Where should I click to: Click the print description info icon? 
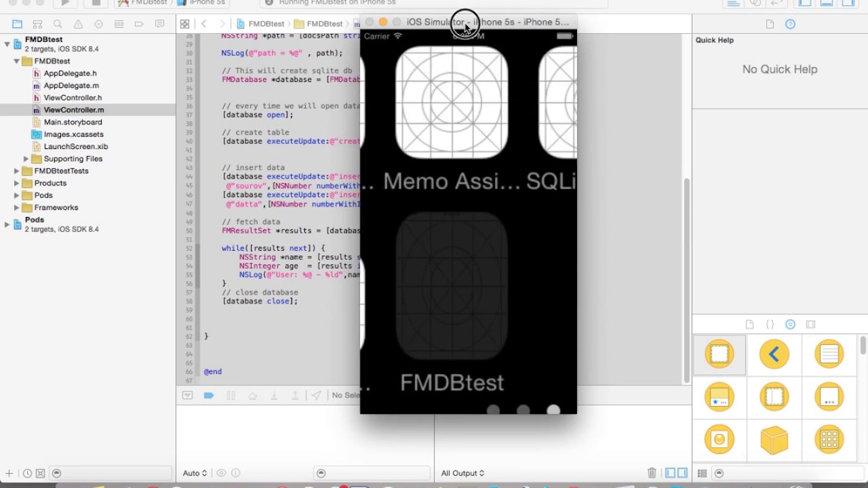[x=235, y=473]
